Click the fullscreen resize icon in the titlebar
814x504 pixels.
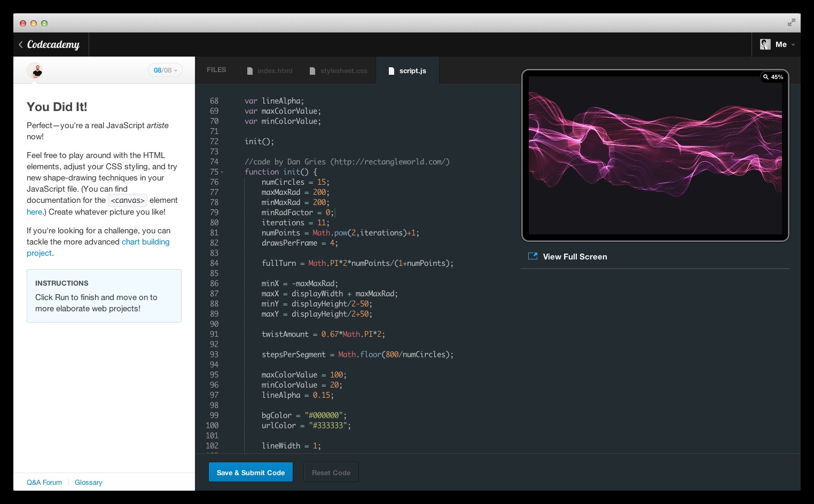coord(791,23)
